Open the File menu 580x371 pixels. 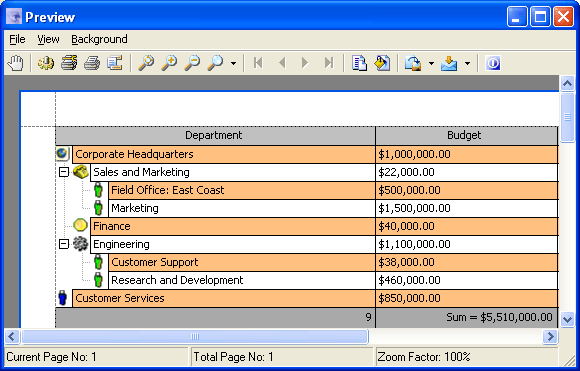(17, 39)
